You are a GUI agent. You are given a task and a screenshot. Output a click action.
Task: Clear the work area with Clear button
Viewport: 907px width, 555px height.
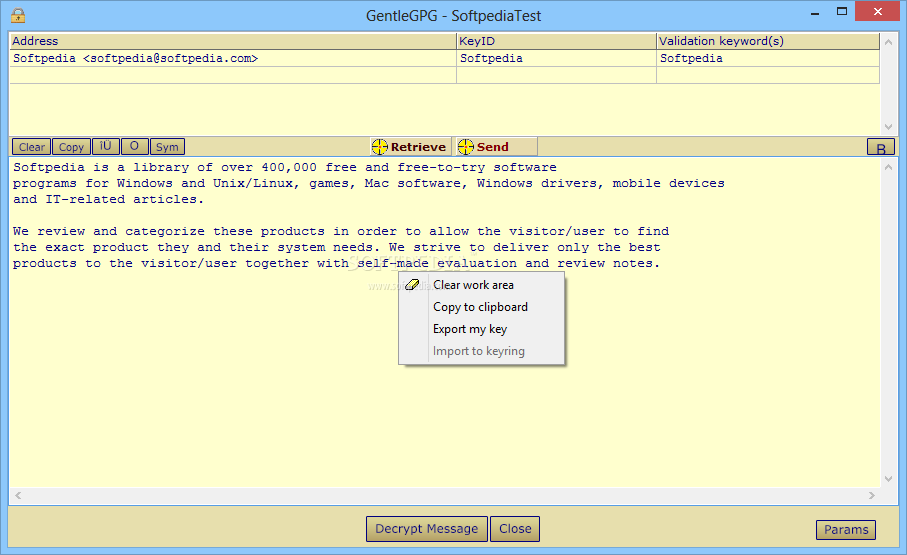(31, 147)
